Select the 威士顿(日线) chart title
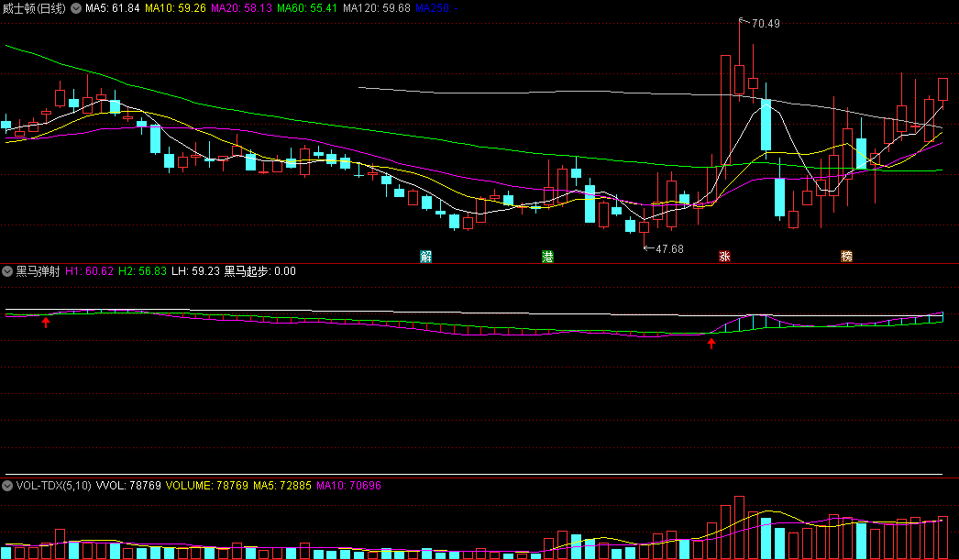Viewport: 959px width, 560px height. coord(34,8)
